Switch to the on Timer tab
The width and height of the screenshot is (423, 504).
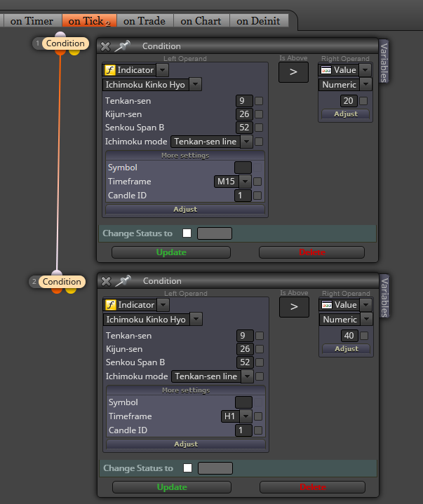coord(32,21)
